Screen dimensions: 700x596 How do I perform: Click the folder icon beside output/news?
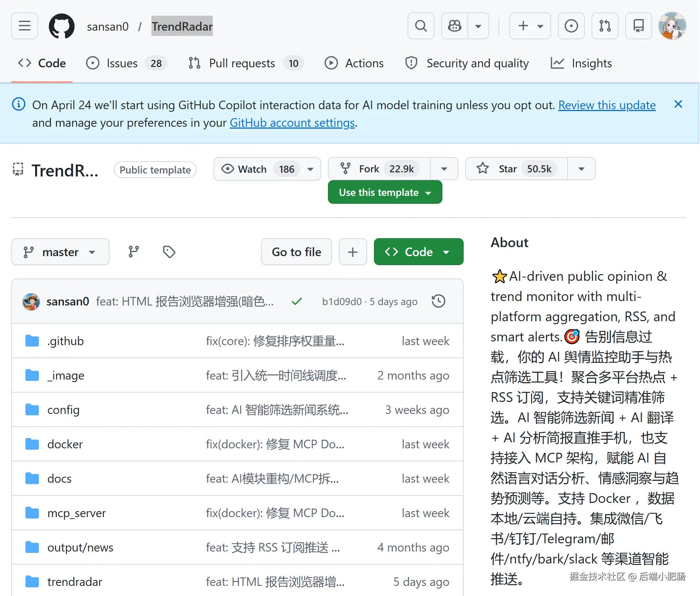pos(32,547)
